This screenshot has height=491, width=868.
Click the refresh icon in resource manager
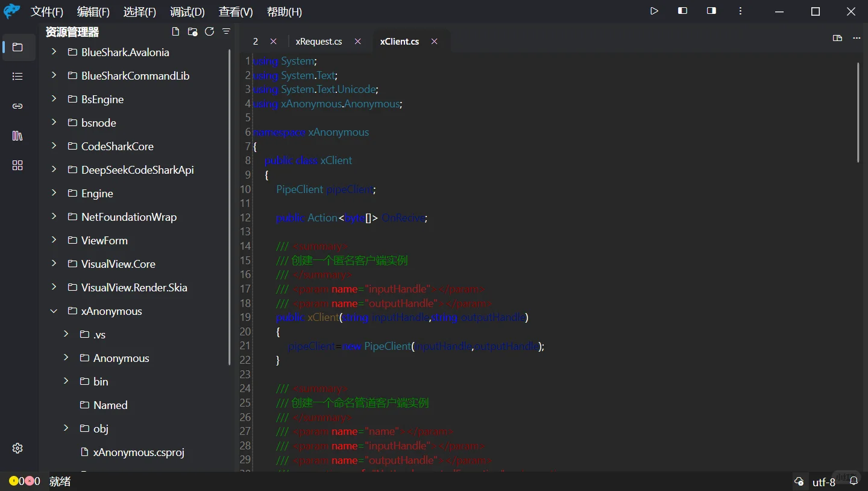tap(209, 31)
